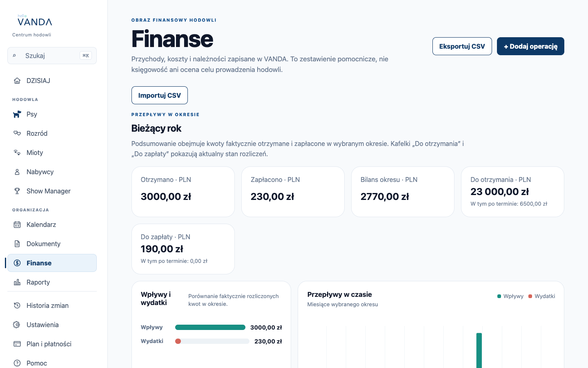Viewport: 588px width, 368px height.
Task: Click the person icon beside Nabywcy
Action: pos(17,172)
